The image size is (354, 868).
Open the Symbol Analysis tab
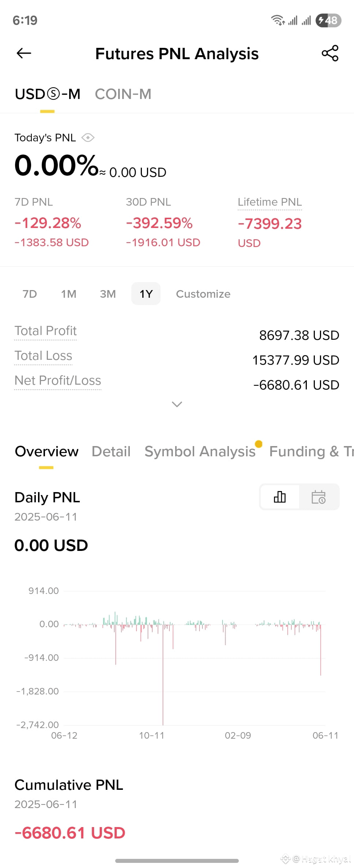[200, 452]
